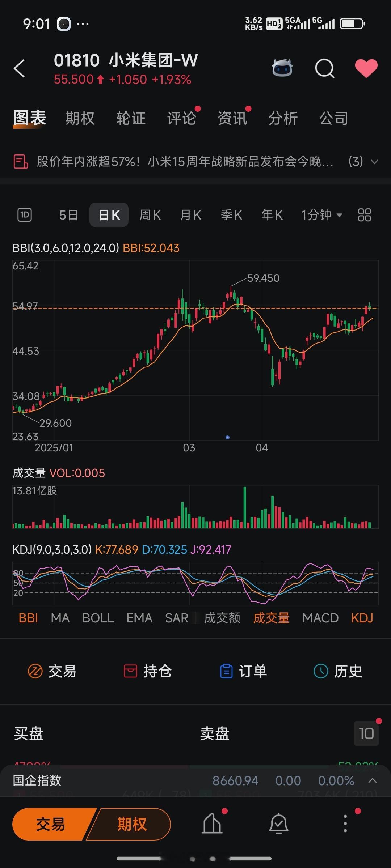The image size is (391, 868).
Task: Select the 成交额 sub-indicator
Action: [x=222, y=618]
